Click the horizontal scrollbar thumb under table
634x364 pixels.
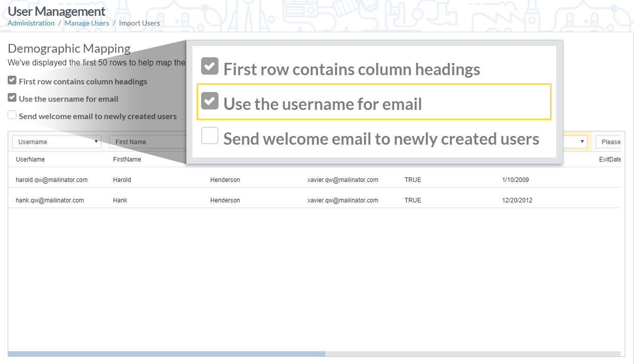click(x=167, y=354)
